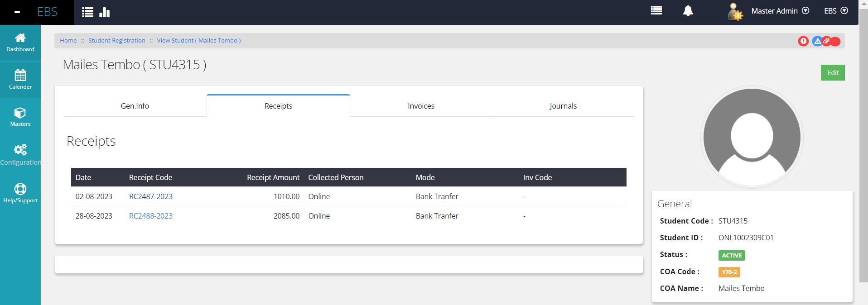Switch to the Gen.Info tab
Screen dimensions: 868x305
pos(135,106)
